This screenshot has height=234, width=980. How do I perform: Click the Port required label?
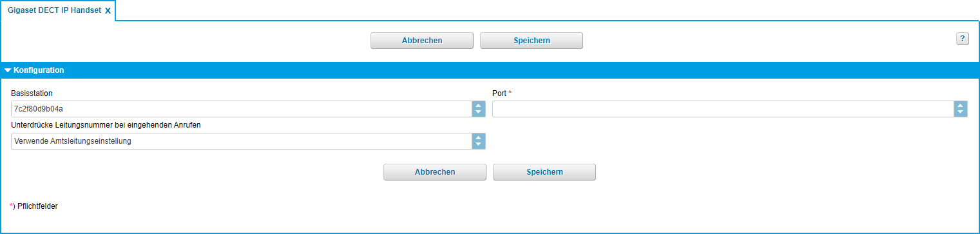[502, 93]
